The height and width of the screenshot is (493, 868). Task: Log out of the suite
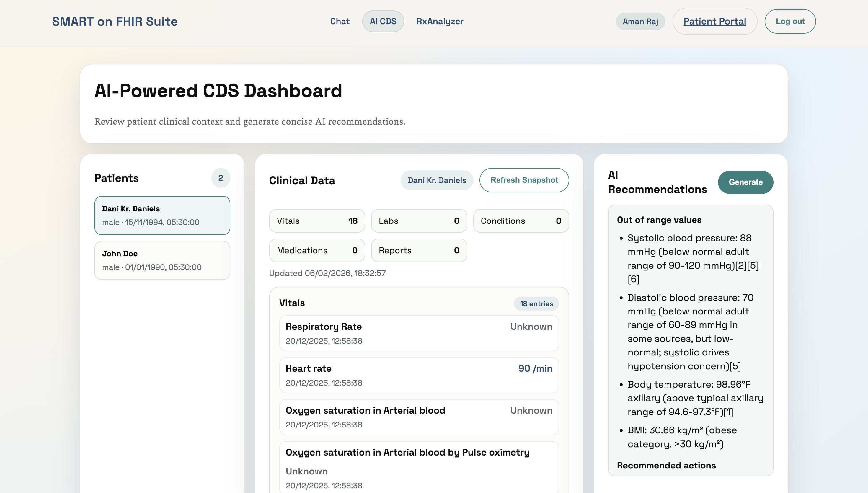coord(790,21)
